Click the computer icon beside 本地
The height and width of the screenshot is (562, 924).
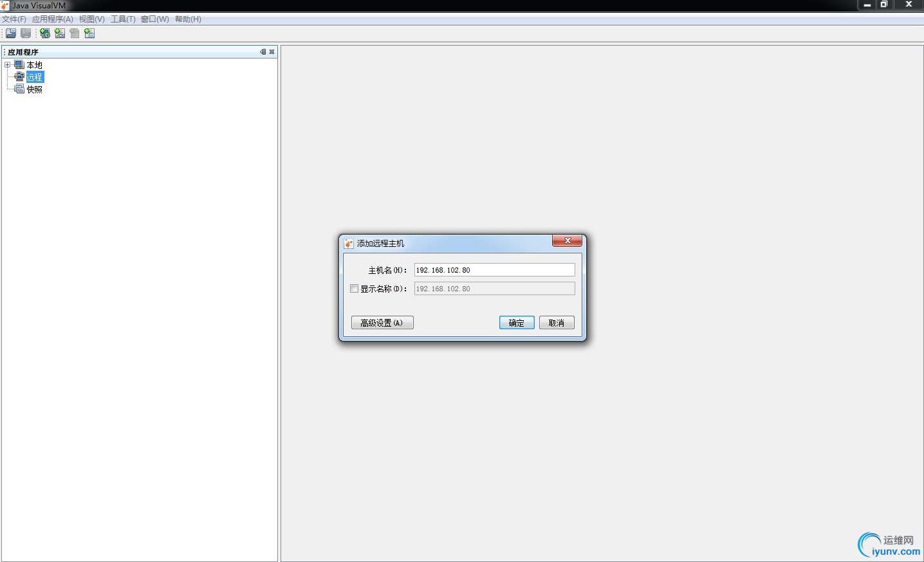[19, 65]
